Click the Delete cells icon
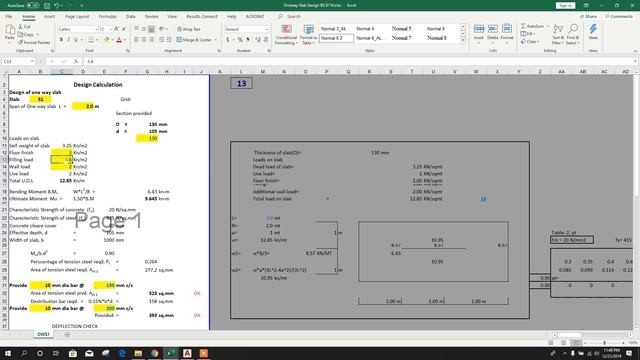Image resolution: width=640 pixels, height=360 pixels. 493,29
